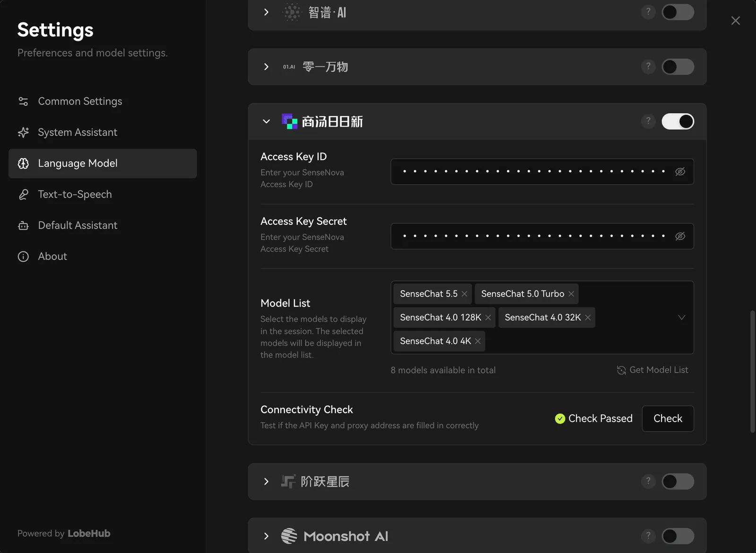Click the 01.AI help question mark icon
The height and width of the screenshot is (553, 756).
[x=648, y=66]
